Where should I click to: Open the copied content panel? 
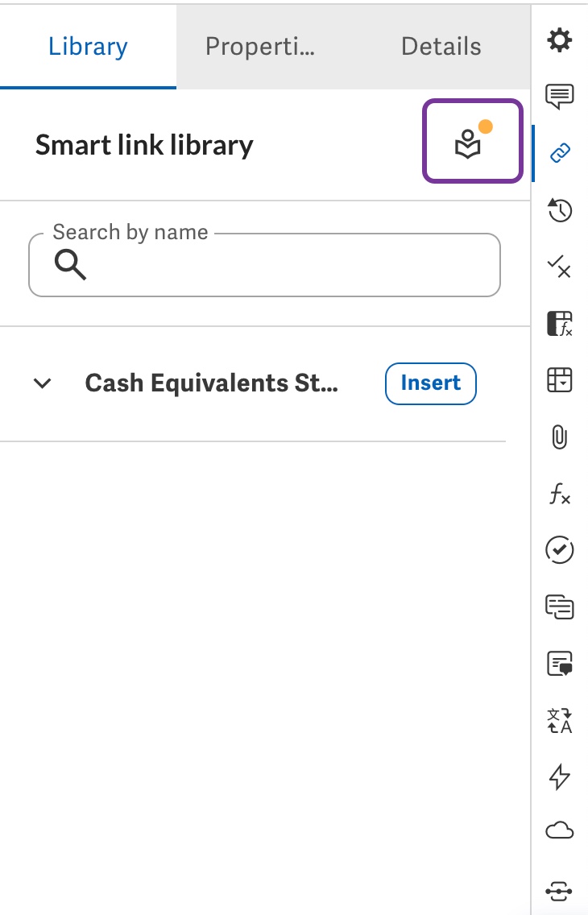coord(560,608)
